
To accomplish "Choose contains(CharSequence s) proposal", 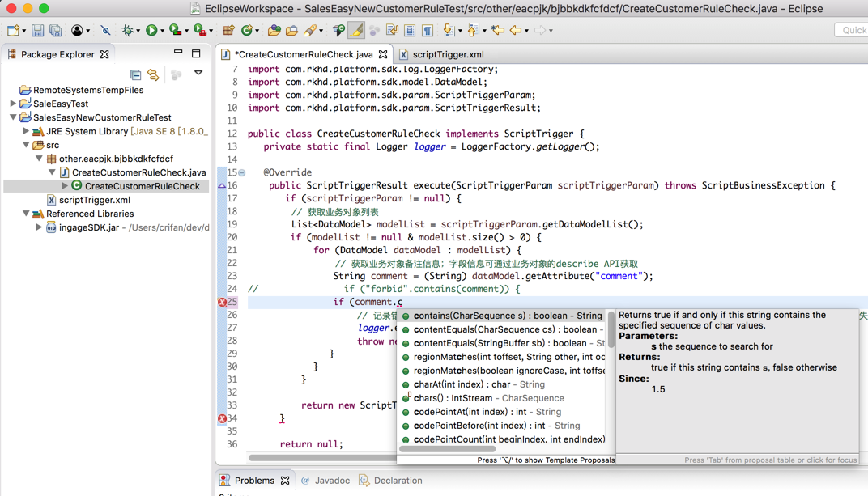I will (503, 316).
